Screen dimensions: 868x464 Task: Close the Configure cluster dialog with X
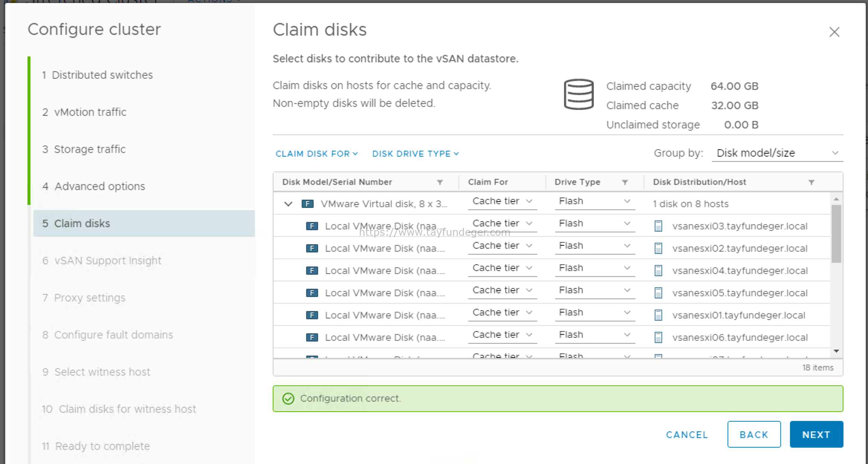click(x=834, y=32)
